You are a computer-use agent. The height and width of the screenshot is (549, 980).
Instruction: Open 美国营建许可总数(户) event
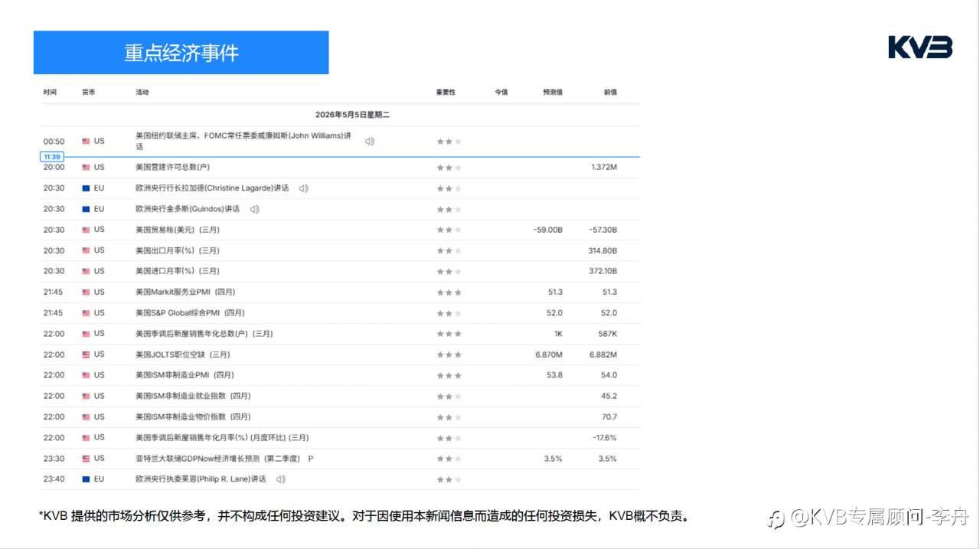pyautogui.click(x=172, y=167)
